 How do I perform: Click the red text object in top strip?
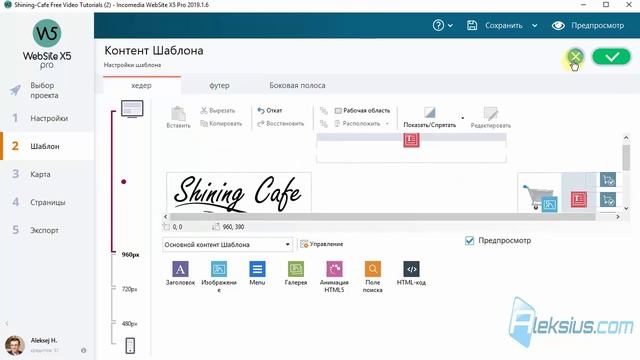pyautogui.click(x=411, y=140)
